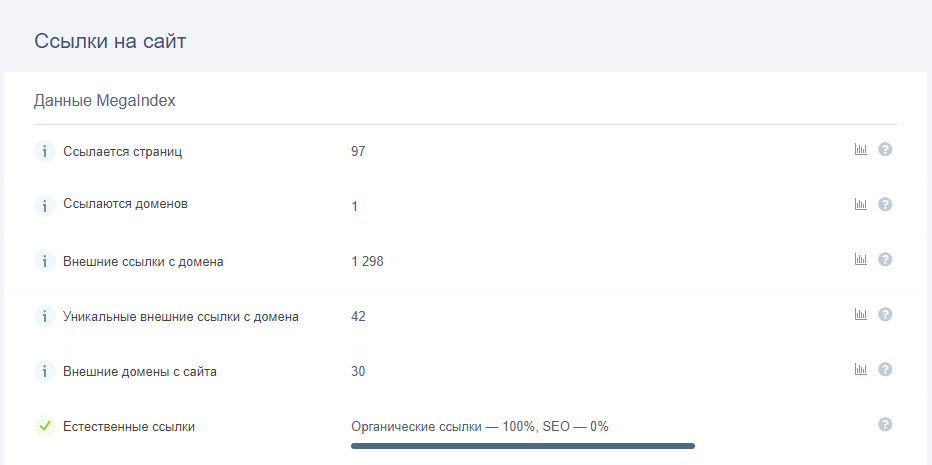Screen dimensions: 932x465
Task: Click green checkmark beside Естественные ссылки
Action: click(44, 427)
